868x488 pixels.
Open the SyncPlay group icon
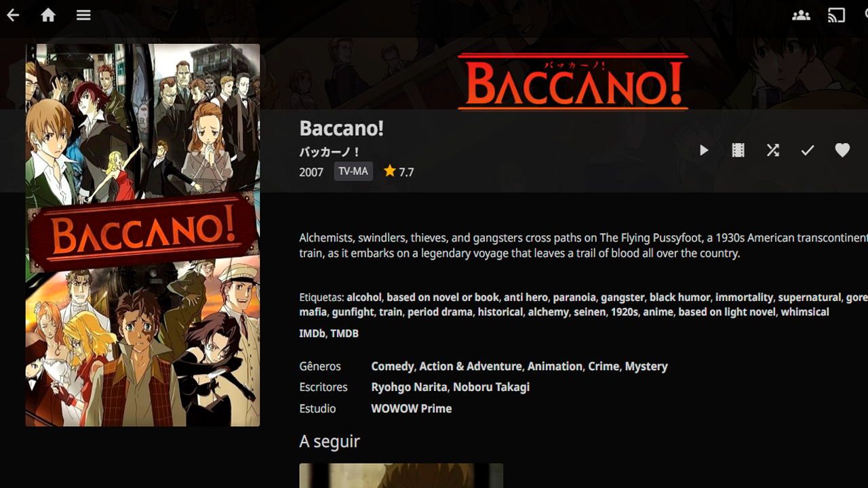[801, 15]
